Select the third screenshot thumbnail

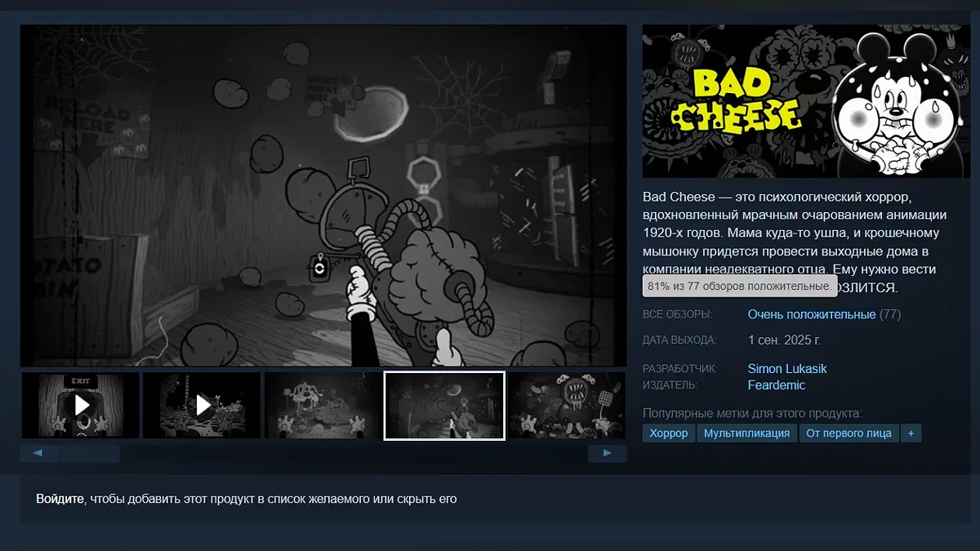pyautogui.click(x=323, y=405)
